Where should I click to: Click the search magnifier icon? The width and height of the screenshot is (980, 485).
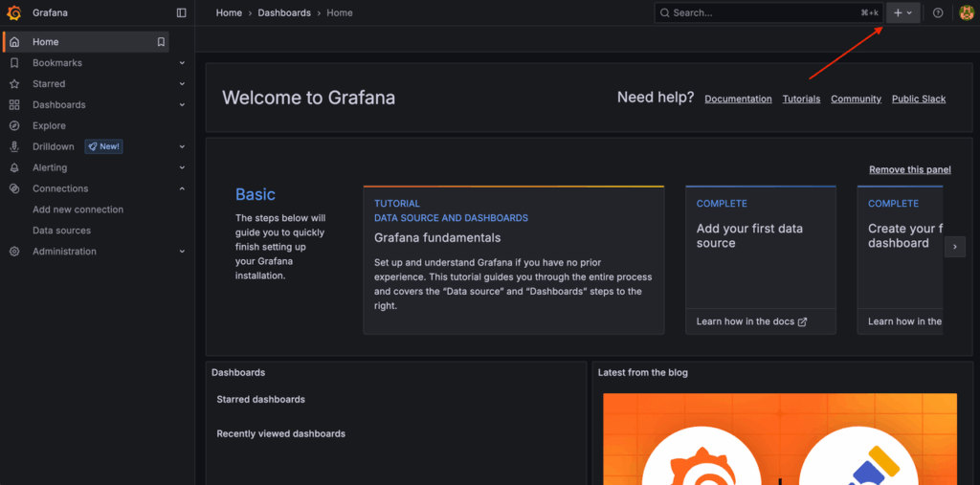tap(664, 12)
